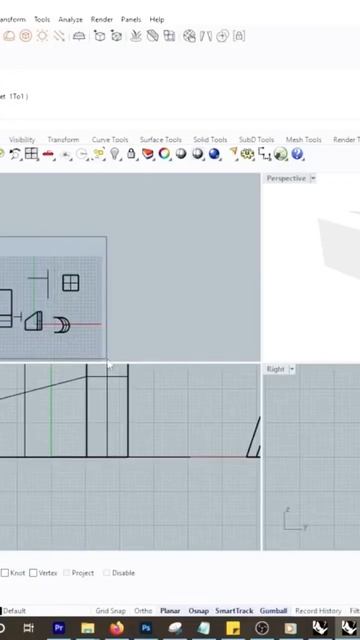Click the cube-in-circle icon in the top toolbar
360x640 pixels.
point(26,36)
